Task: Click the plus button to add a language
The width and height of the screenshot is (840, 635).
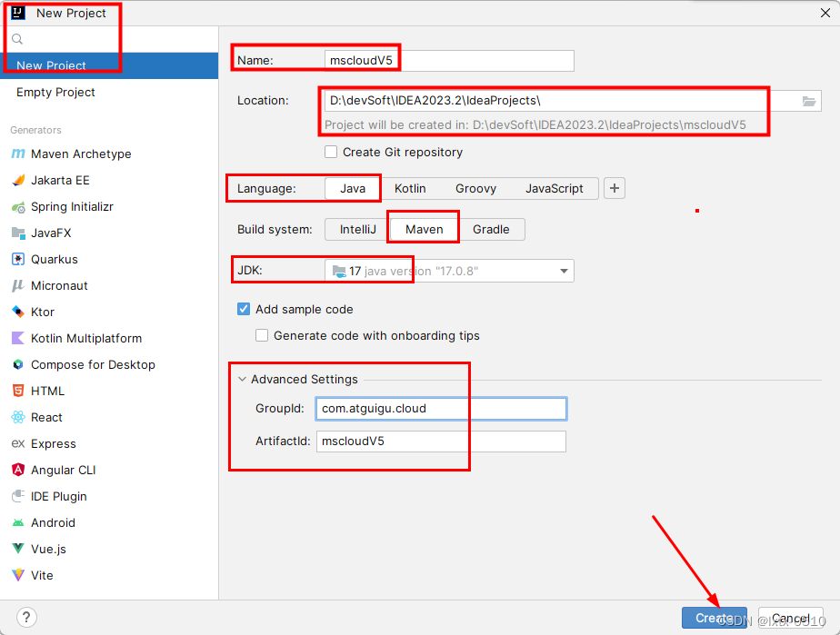Action: point(615,188)
